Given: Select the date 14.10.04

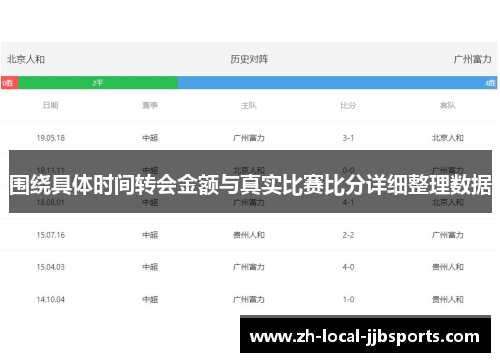Looking at the screenshot, I should tap(51, 299).
